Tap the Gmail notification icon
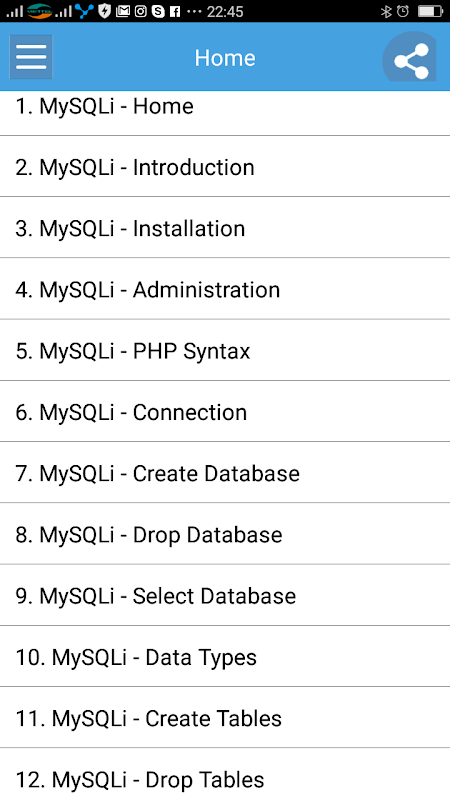Screen dimensions: 450x800 pyautogui.click(x=123, y=11)
